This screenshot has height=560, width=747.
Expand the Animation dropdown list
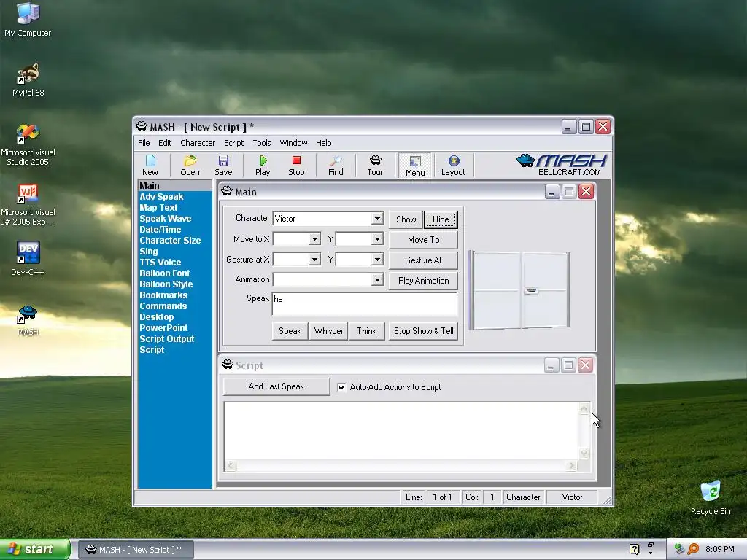[377, 279]
